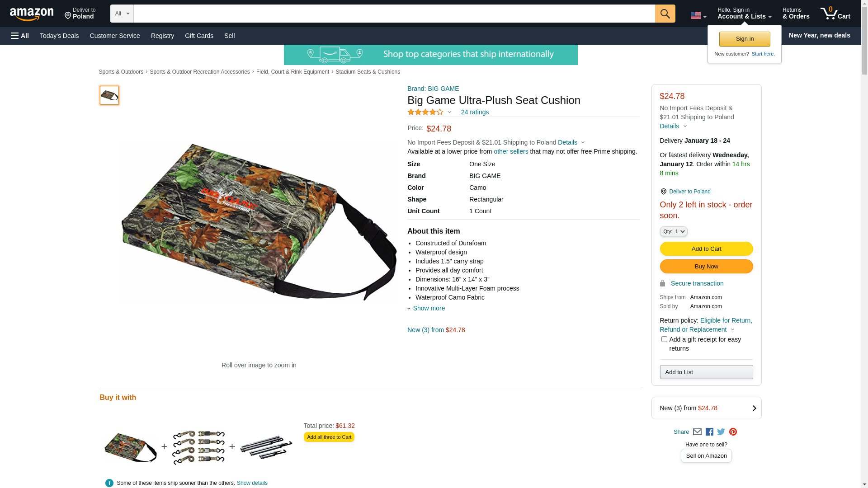Go to Customer Service in the navigation bar
Screen dimensions: 868x488
click(x=115, y=36)
